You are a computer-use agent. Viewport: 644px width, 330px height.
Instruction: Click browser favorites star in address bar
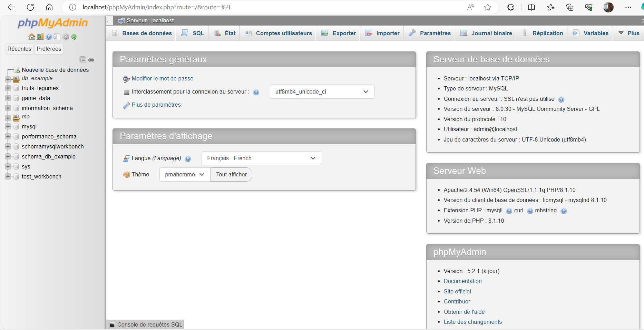coord(487,7)
